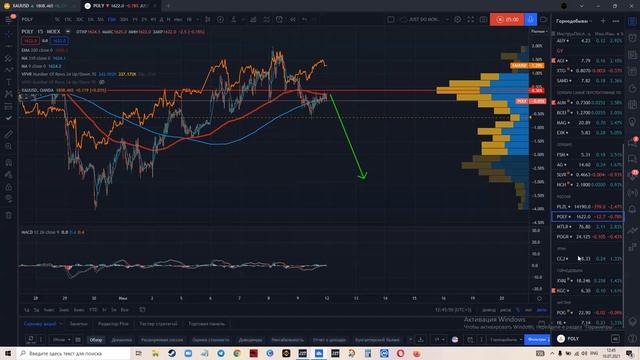Select the YTD date range button

pyautogui.click(x=93, y=310)
